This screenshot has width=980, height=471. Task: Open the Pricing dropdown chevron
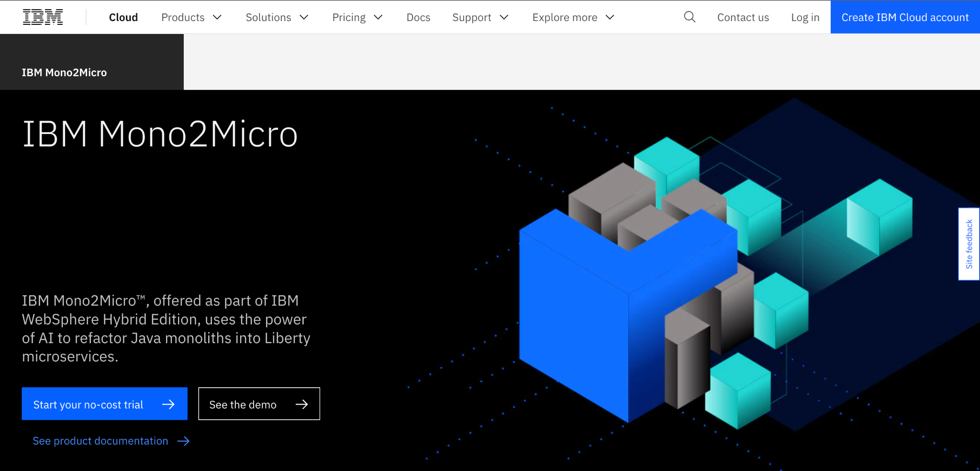[x=378, y=17]
